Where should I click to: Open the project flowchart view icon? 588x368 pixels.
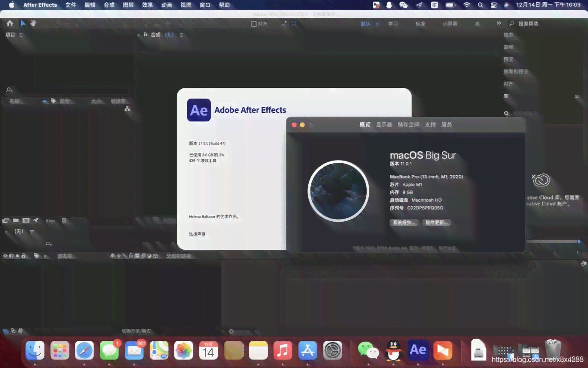(127, 108)
